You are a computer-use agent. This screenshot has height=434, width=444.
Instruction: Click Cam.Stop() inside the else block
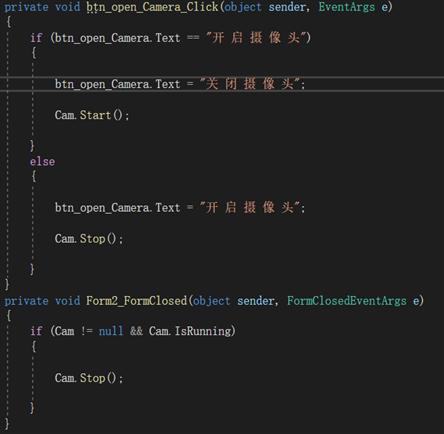click(x=89, y=239)
